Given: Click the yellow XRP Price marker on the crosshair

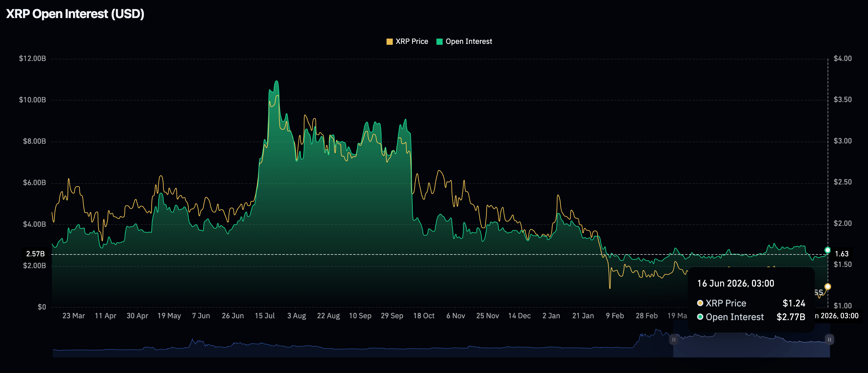Looking at the screenshot, I should (x=828, y=287).
